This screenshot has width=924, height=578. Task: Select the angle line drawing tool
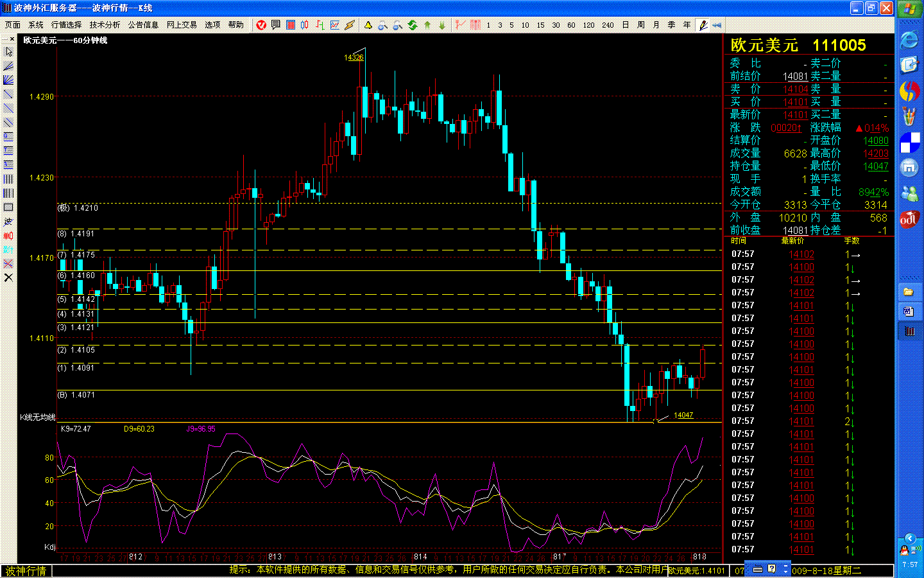click(x=8, y=66)
